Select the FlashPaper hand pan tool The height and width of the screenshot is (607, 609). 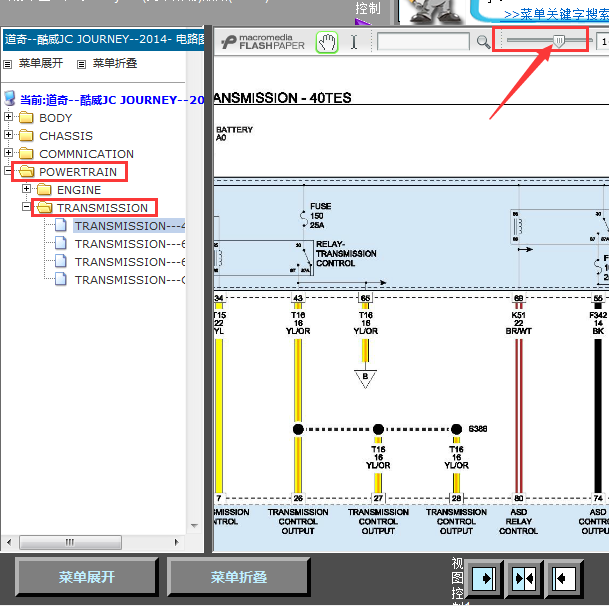click(x=327, y=42)
